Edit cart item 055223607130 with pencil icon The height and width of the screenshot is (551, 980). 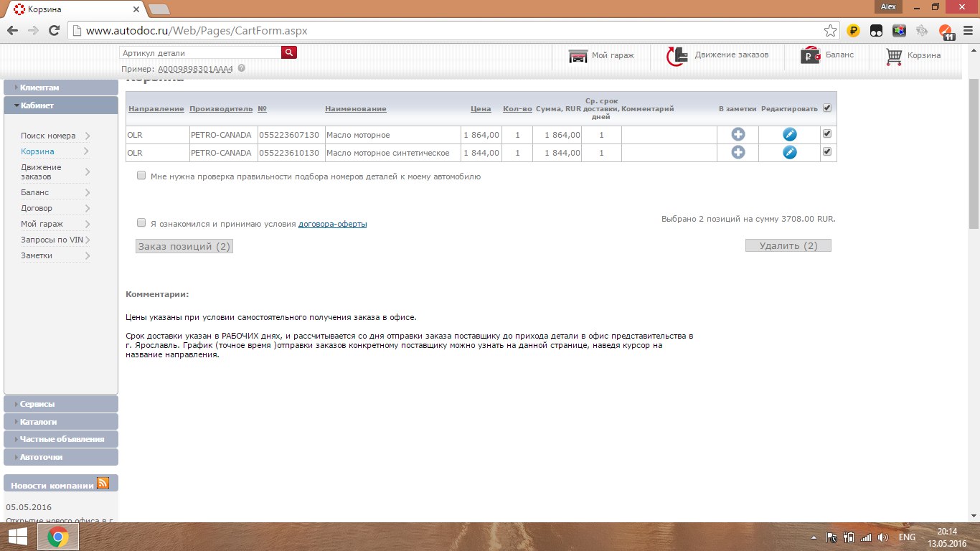pyautogui.click(x=790, y=134)
